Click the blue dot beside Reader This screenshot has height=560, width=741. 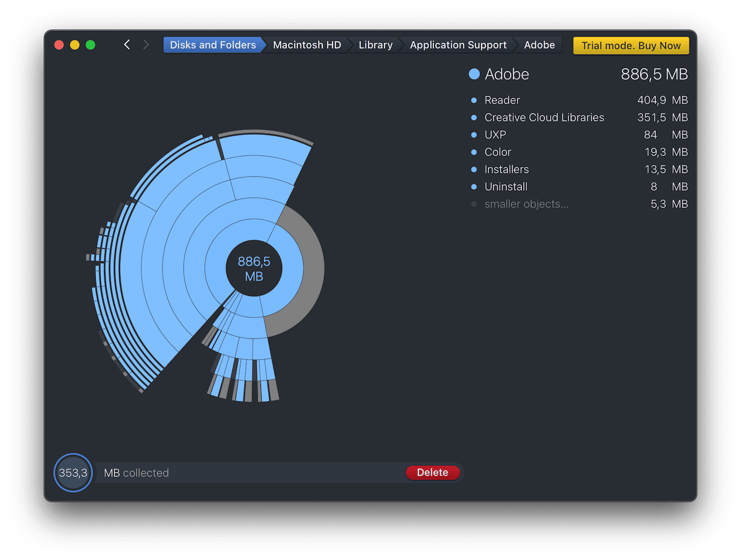click(474, 100)
